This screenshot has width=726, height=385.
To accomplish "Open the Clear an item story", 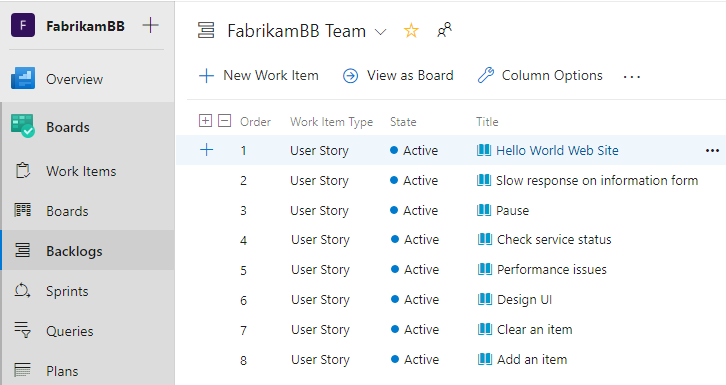I will [x=534, y=329].
